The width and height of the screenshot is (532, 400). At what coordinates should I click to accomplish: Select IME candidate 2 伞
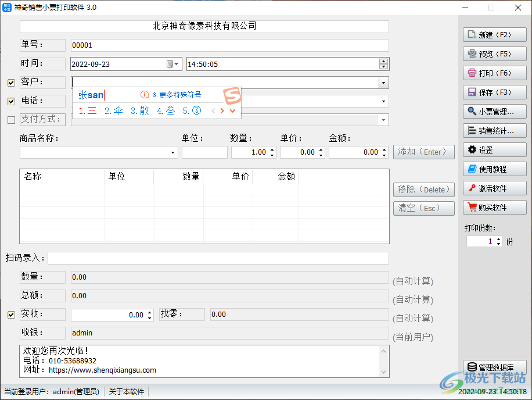[x=114, y=110]
